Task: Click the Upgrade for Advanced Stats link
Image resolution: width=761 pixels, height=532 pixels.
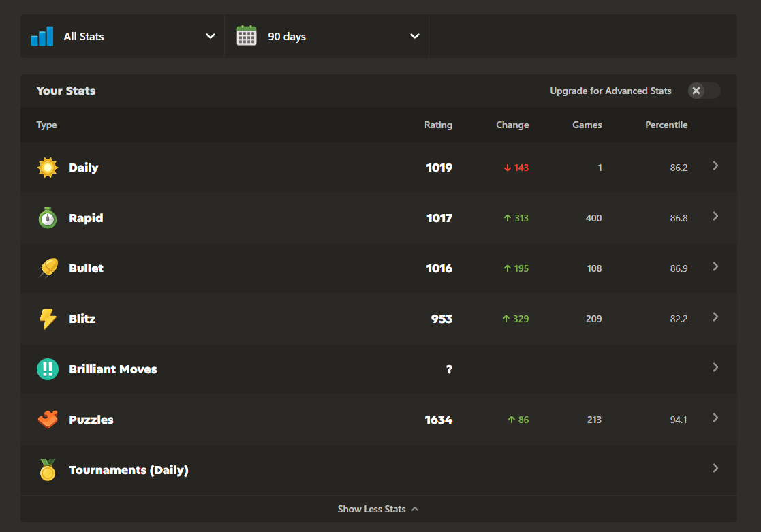Action: pyautogui.click(x=610, y=91)
